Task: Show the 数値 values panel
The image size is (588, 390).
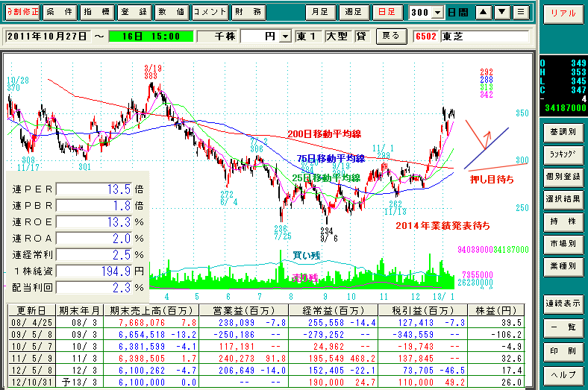Action: pyautogui.click(x=172, y=12)
